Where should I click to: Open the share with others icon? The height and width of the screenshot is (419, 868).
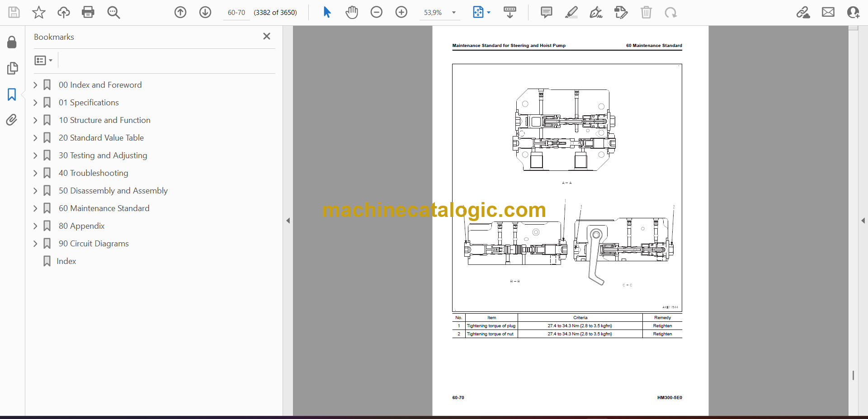854,12
